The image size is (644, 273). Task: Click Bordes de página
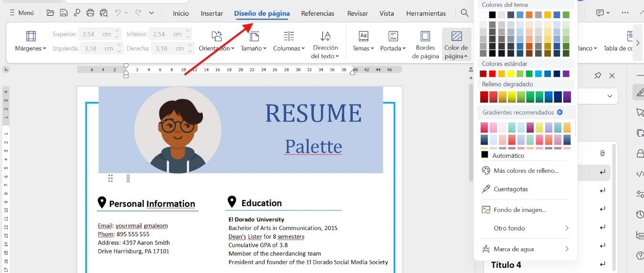pos(425,44)
